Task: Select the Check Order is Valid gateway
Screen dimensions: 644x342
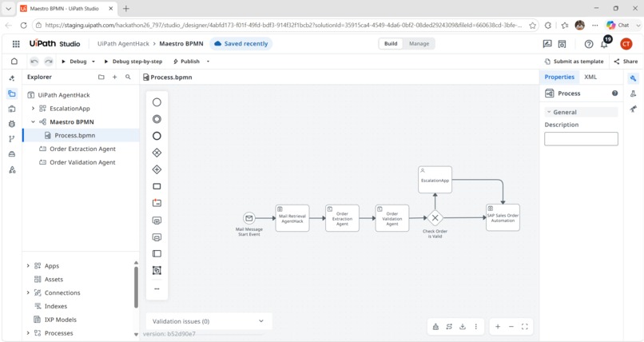Action: [435, 218]
